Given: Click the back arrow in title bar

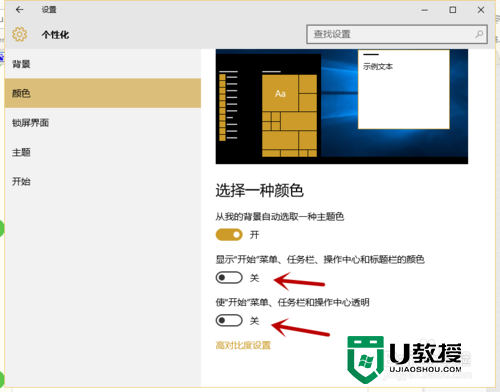Looking at the screenshot, I should tap(20, 10).
